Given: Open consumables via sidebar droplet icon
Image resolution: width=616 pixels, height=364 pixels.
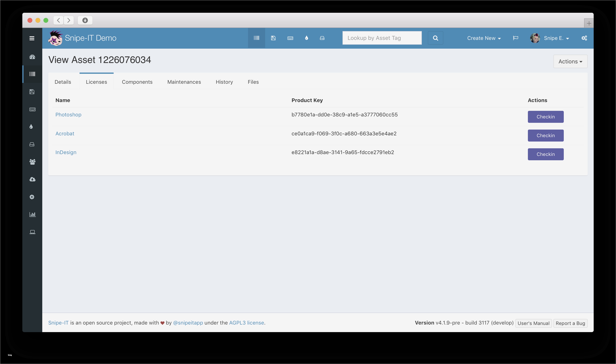Looking at the screenshot, I should (x=31, y=127).
